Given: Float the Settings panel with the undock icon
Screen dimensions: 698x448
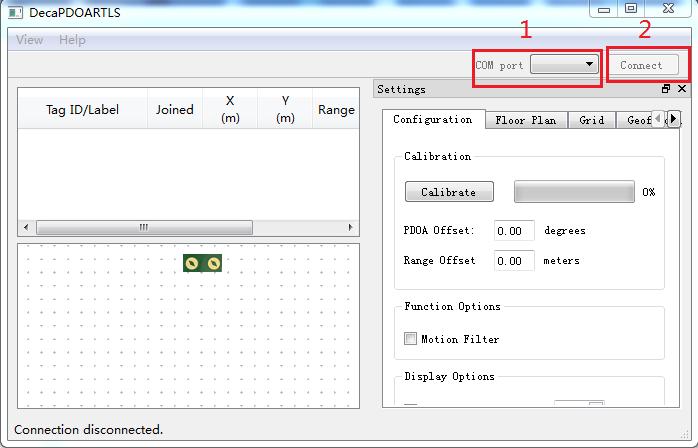Looking at the screenshot, I should (667, 89).
